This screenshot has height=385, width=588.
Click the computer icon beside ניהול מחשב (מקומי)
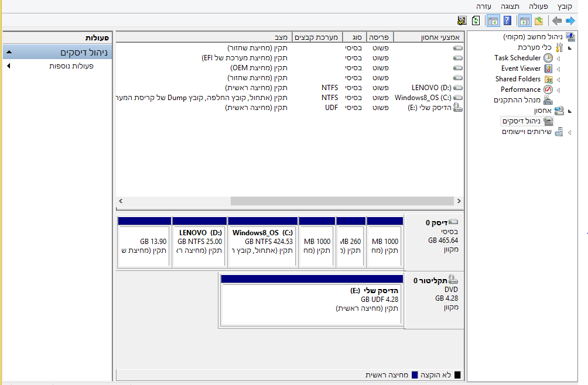570,37
